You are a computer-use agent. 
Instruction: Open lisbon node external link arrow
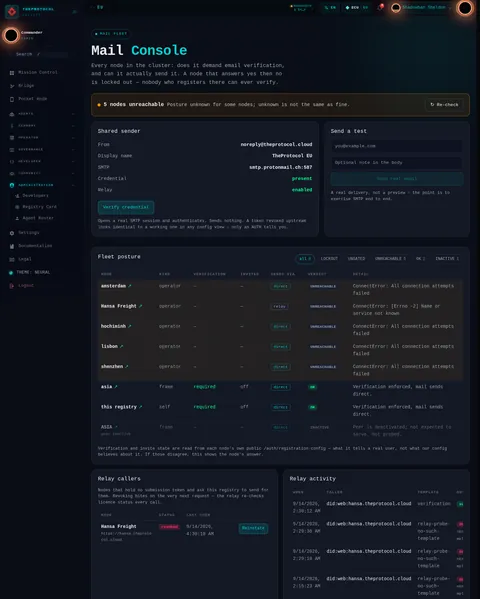(x=122, y=346)
